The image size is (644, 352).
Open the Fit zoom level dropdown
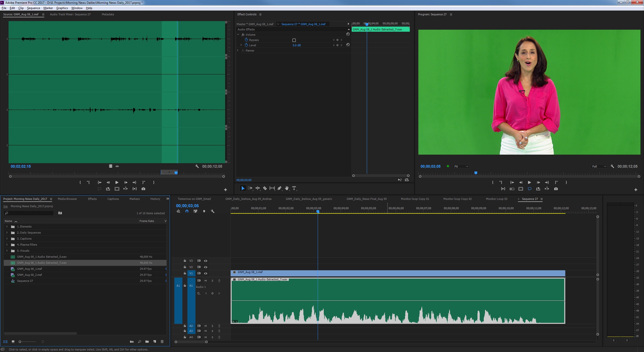(461, 166)
